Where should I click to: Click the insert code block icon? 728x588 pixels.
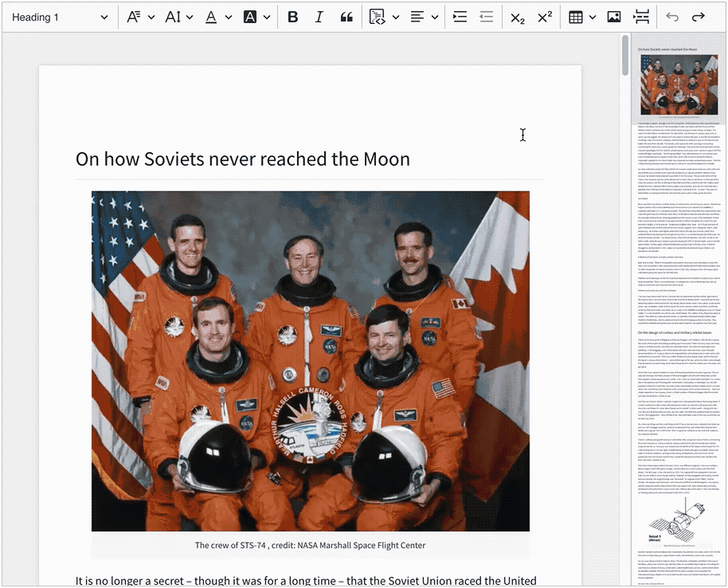tap(377, 18)
